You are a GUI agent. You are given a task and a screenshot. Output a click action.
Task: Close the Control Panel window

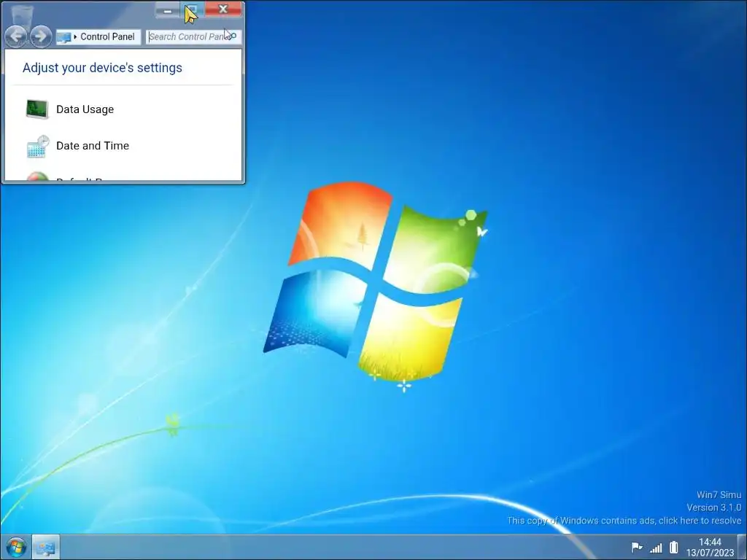[x=223, y=9]
